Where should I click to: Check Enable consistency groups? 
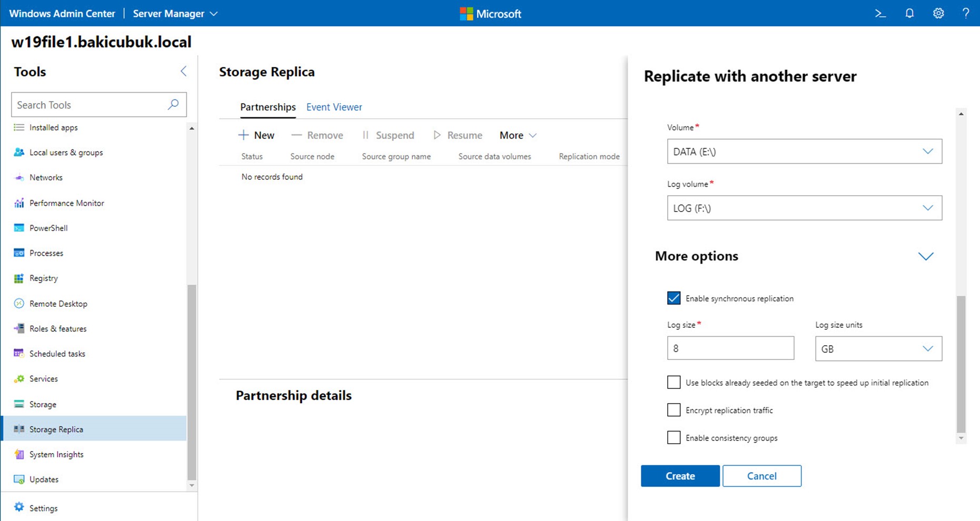point(674,437)
